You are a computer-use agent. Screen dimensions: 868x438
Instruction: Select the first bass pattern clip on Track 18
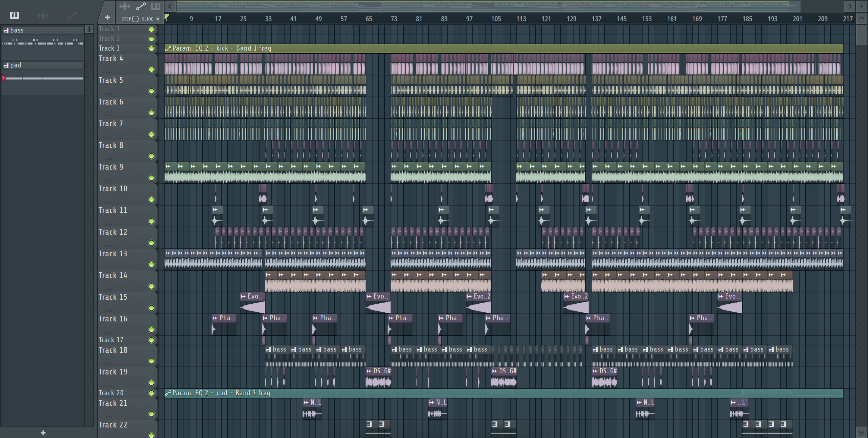pos(277,356)
